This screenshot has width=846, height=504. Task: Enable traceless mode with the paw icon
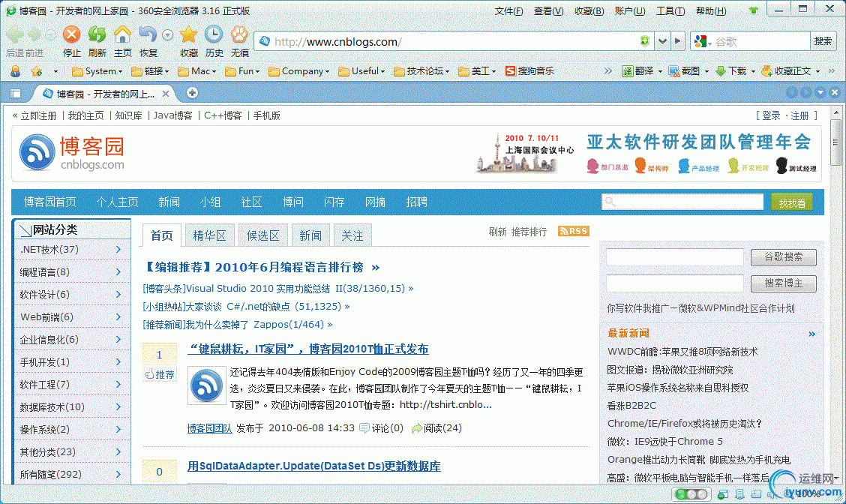239,34
